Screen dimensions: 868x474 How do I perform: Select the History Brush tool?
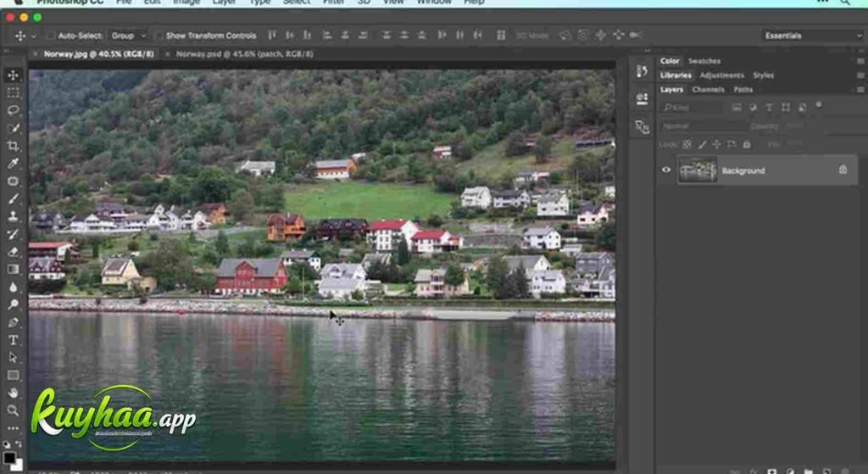click(x=14, y=234)
